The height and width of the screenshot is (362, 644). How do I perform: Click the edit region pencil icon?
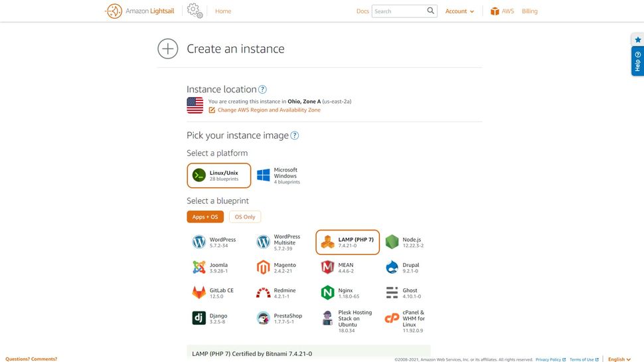[x=212, y=110]
